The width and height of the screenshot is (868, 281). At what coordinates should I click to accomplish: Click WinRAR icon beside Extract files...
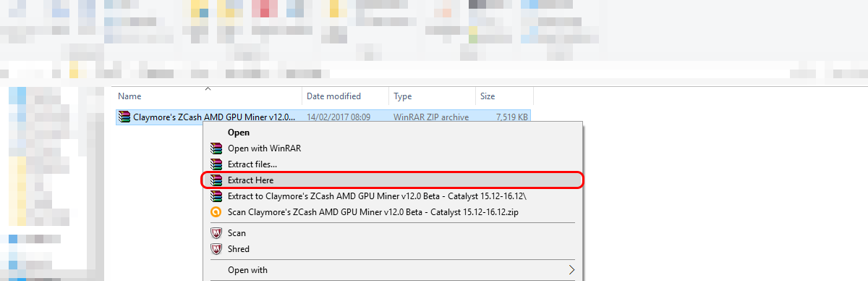point(215,164)
